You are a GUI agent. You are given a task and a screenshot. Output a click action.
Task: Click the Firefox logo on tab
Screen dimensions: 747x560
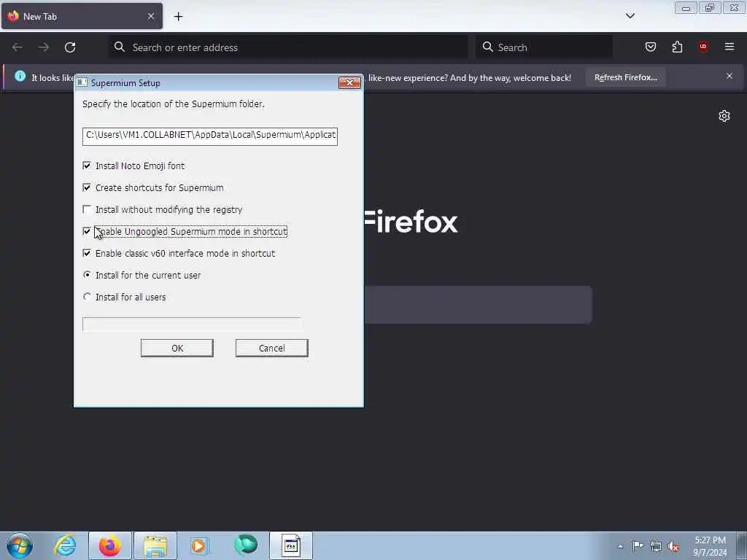[13, 16]
